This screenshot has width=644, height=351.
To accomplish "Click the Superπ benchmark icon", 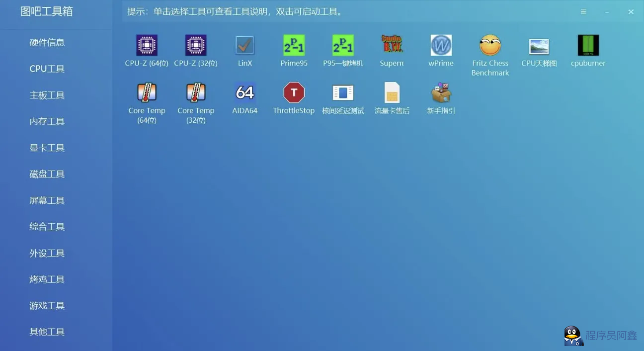I will [x=392, y=45].
